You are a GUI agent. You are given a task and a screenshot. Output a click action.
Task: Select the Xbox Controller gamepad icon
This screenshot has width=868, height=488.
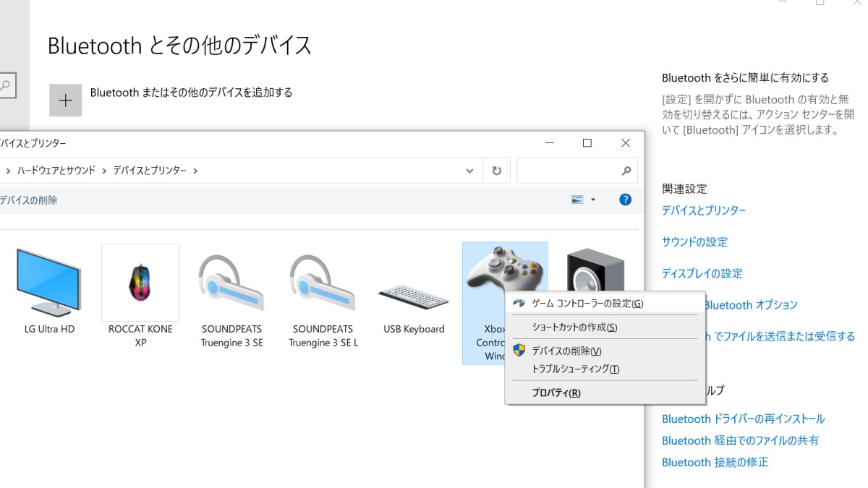pyautogui.click(x=504, y=267)
